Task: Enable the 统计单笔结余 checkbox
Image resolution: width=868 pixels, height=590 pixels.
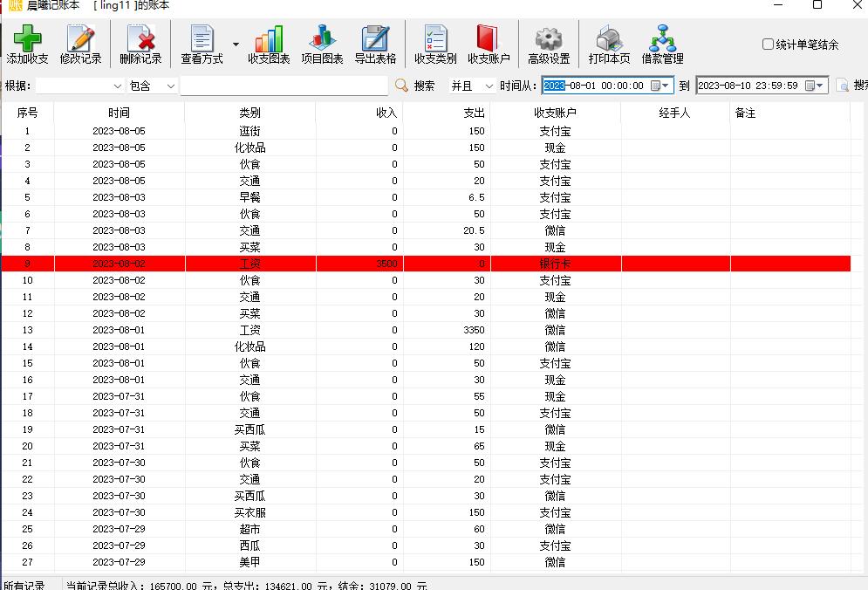Action: [x=766, y=42]
